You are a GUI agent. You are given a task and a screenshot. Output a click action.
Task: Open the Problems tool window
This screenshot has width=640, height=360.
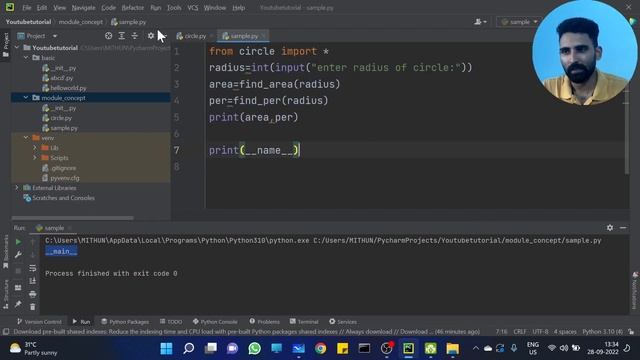(x=264, y=322)
